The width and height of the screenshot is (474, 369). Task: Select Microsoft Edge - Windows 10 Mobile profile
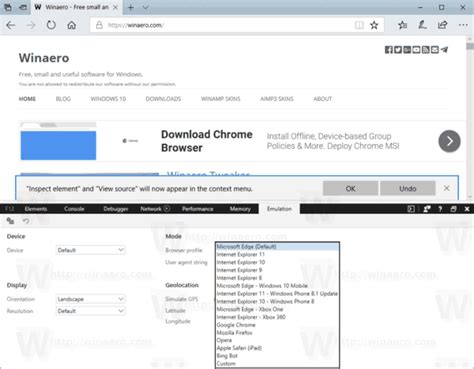(277, 286)
